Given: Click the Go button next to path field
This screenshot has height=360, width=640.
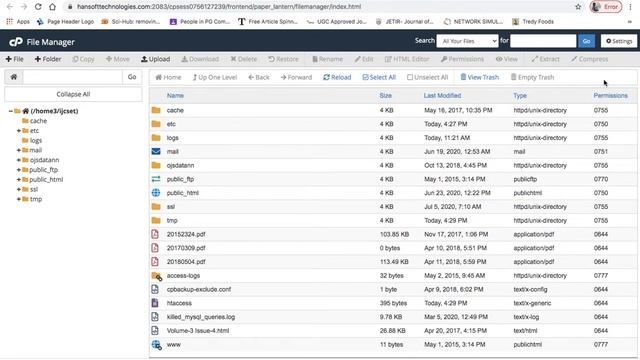Looking at the screenshot, I should pos(132,77).
